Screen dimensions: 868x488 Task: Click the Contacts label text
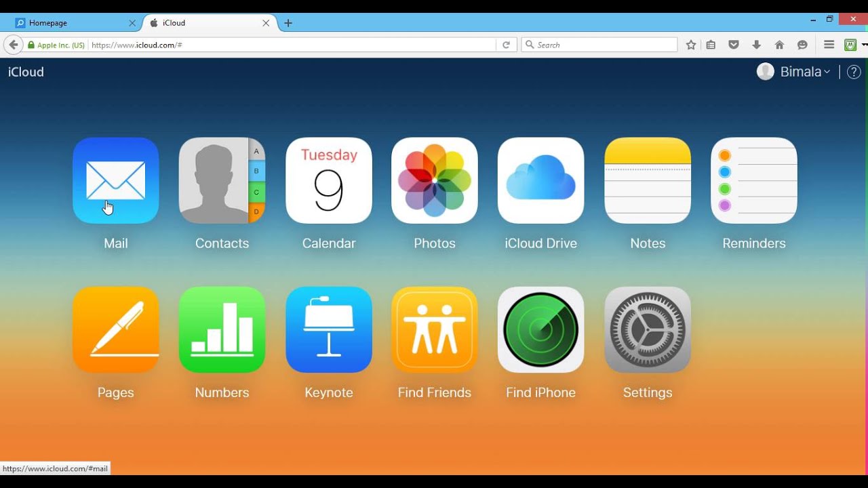[222, 243]
